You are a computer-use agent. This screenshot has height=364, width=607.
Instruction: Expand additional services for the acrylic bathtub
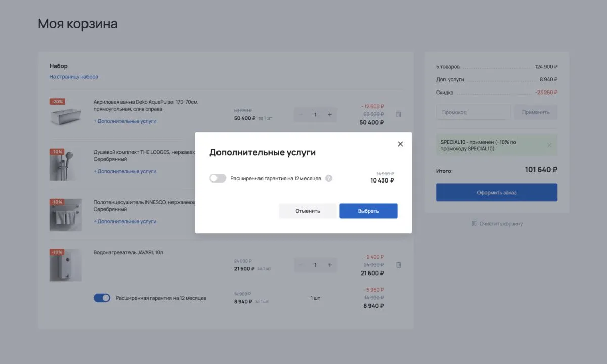125,121
